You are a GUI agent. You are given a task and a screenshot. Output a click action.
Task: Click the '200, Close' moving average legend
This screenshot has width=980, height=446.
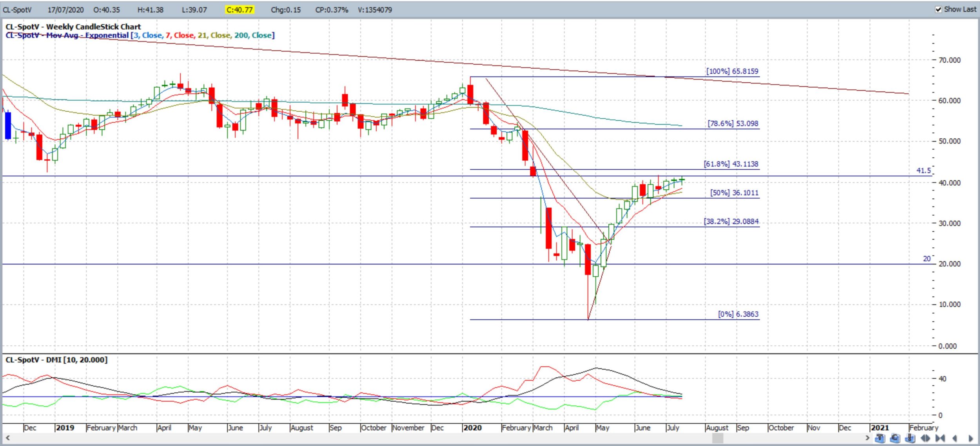click(x=253, y=35)
